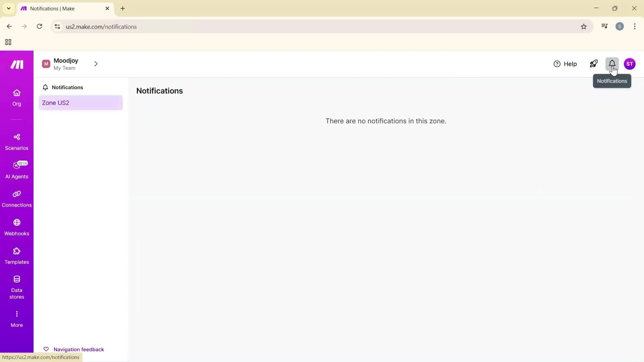Open a new browser tab

click(x=122, y=8)
